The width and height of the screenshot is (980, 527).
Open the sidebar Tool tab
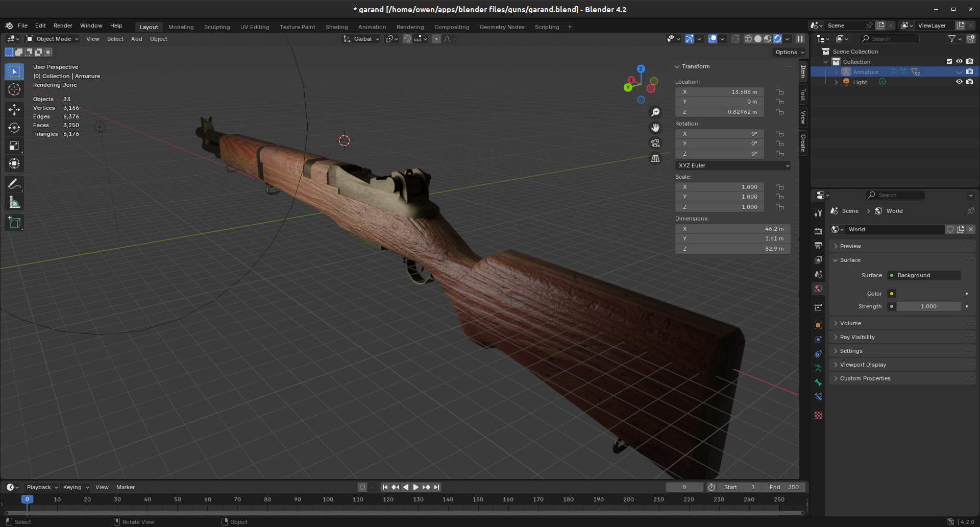803,94
